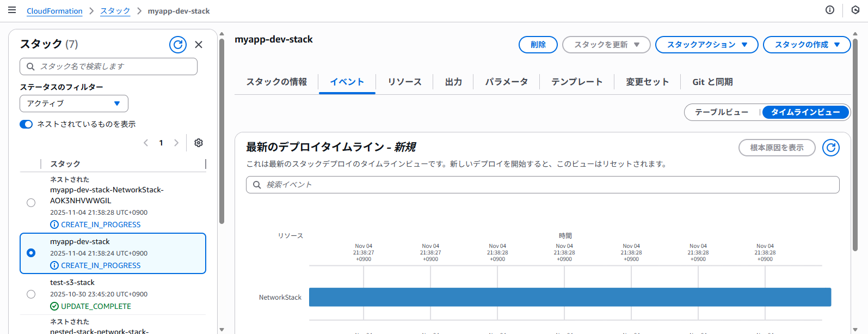
Task: Click CREATE_IN_PROGRESS status of myapp-dev-stack
Action: point(101,265)
